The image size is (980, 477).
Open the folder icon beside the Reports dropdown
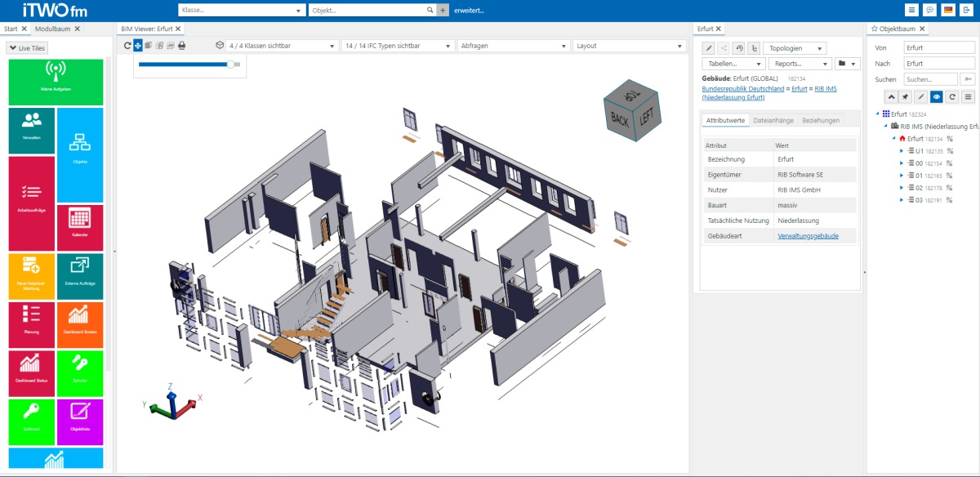841,63
